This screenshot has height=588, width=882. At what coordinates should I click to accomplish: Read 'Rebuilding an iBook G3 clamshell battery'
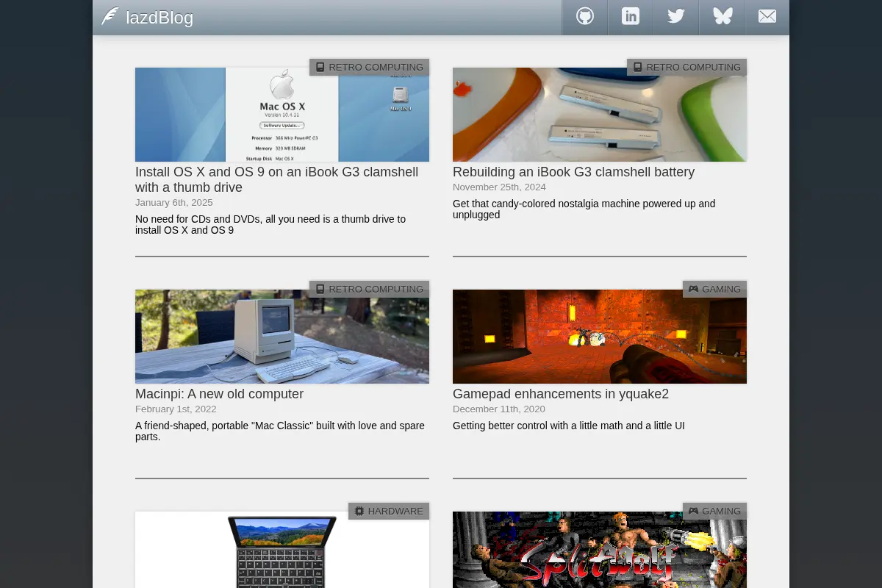click(573, 172)
